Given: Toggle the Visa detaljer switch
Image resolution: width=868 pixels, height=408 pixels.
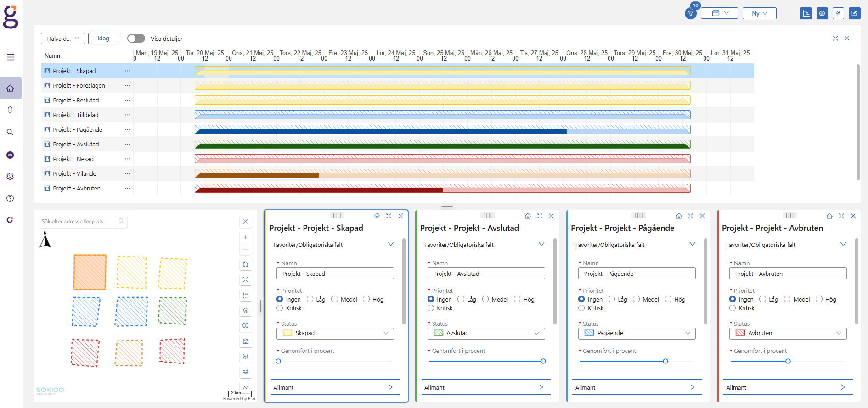Looking at the screenshot, I should tap(136, 39).
